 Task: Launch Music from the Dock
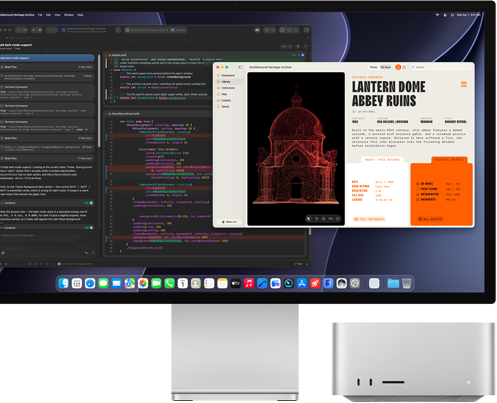249,283
